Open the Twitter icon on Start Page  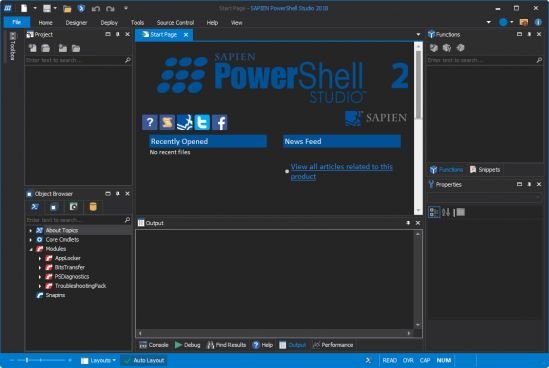202,122
